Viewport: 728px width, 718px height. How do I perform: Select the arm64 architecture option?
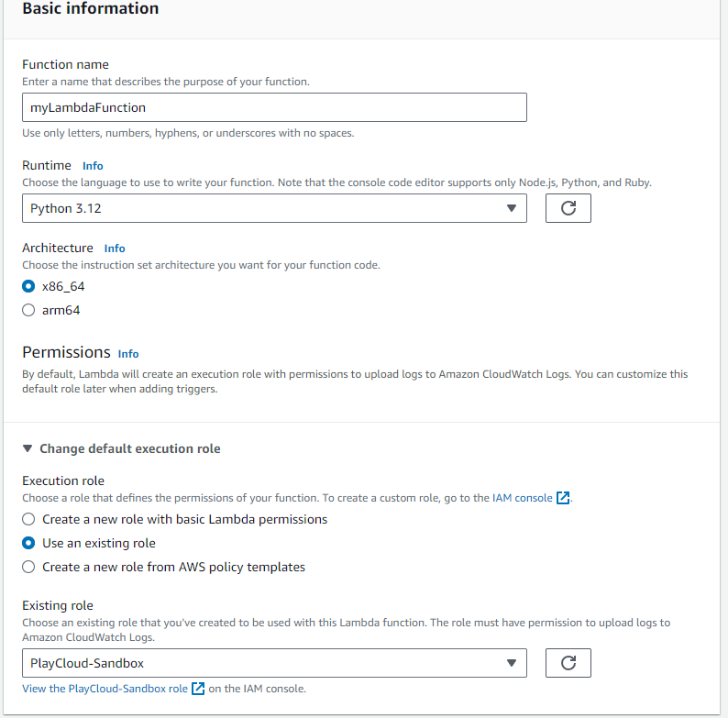coord(29,310)
